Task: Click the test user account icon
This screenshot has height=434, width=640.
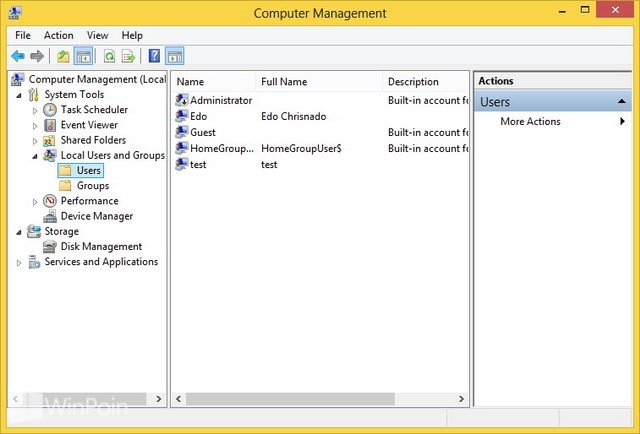Action: pos(182,164)
